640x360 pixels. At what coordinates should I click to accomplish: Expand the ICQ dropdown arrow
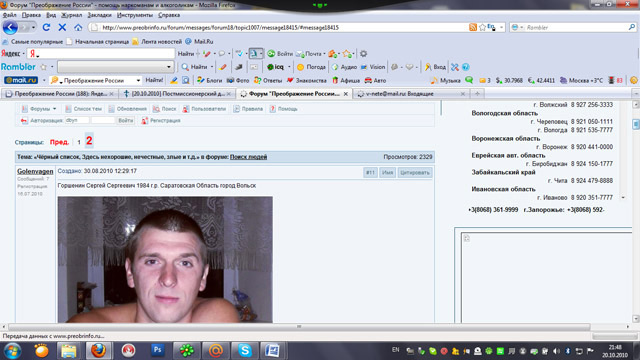point(289,67)
